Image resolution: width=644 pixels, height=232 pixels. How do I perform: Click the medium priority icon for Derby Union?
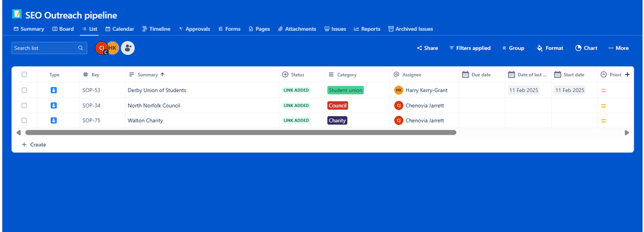coord(604,90)
